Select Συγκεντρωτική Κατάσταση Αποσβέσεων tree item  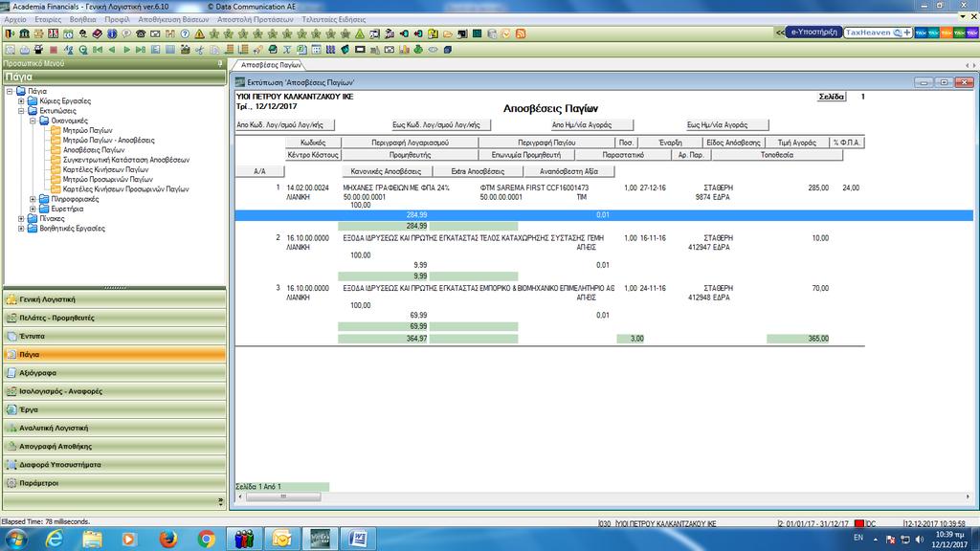pos(125,160)
